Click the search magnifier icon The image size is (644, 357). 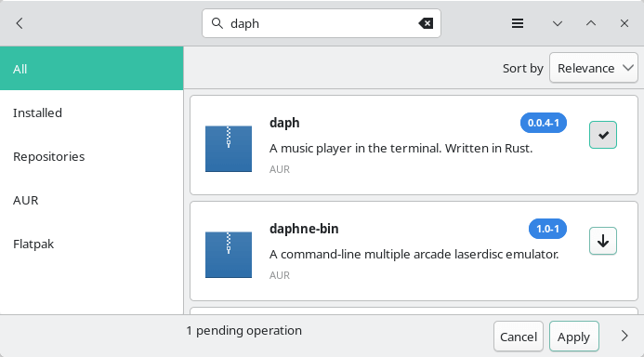pyautogui.click(x=217, y=23)
